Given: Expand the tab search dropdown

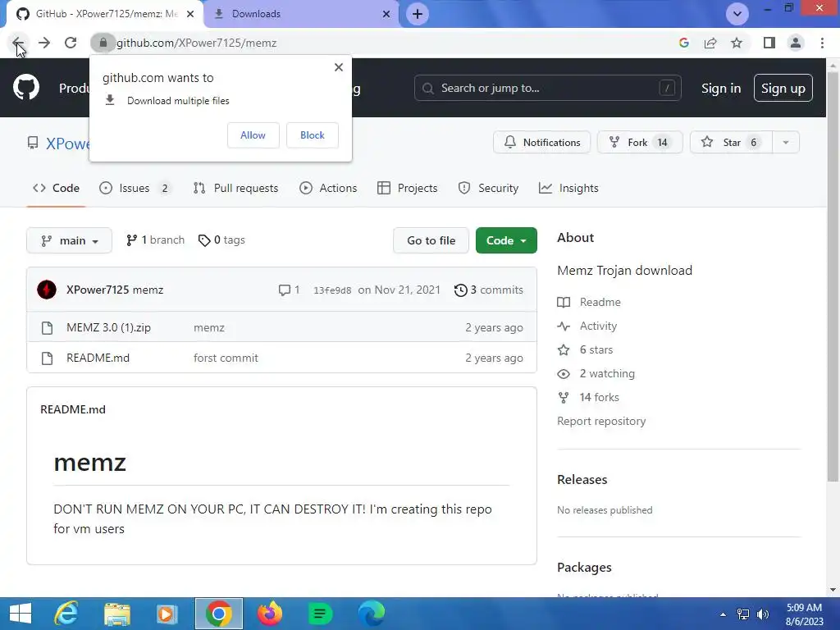Looking at the screenshot, I should [x=737, y=14].
